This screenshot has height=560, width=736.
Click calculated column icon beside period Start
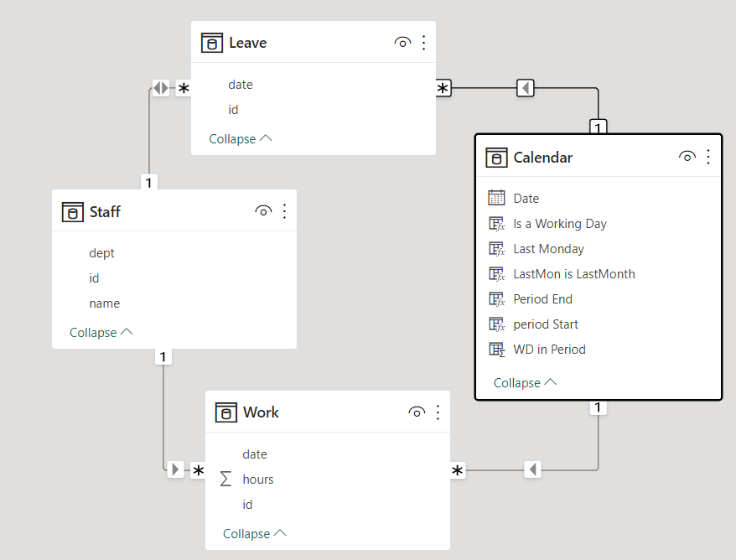tap(496, 324)
